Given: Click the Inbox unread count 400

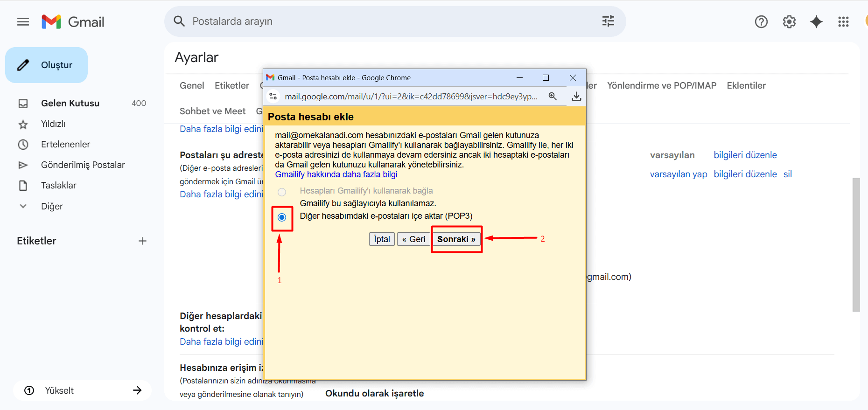Looking at the screenshot, I should pyautogui.click(x=139, y=103).
